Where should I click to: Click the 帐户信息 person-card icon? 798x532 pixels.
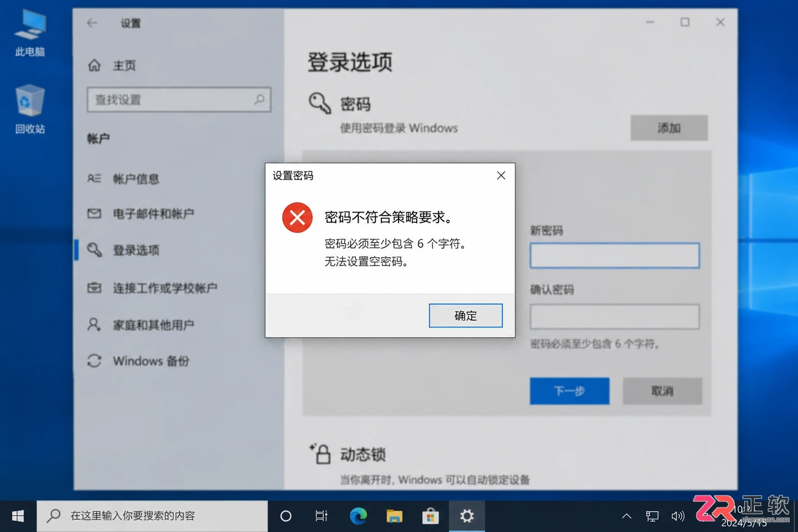pyautogui.click(x=94, y=178)
